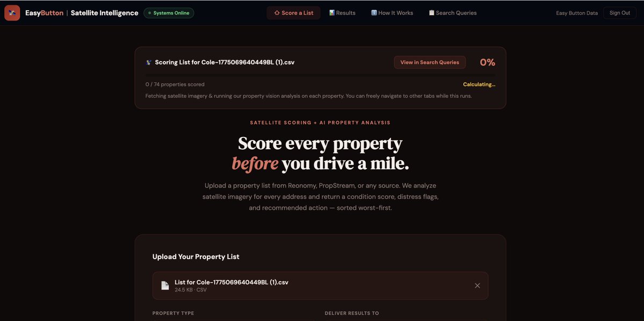Click the scoring progress bar
644x321 pixels.
click(x=320, y=76)
